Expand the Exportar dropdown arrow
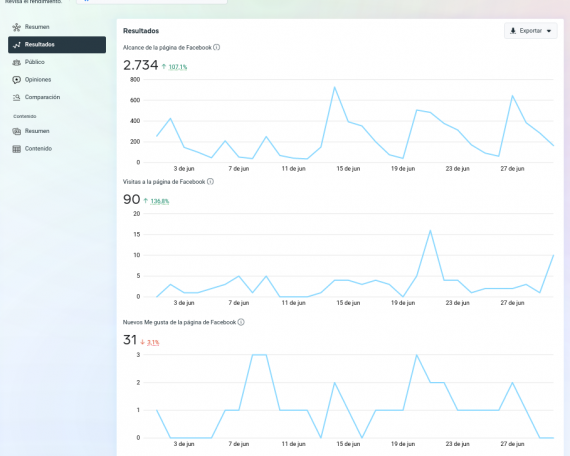The width and height of the screenshot is (570, 456). pyautogui.click(x=549, y=31)
